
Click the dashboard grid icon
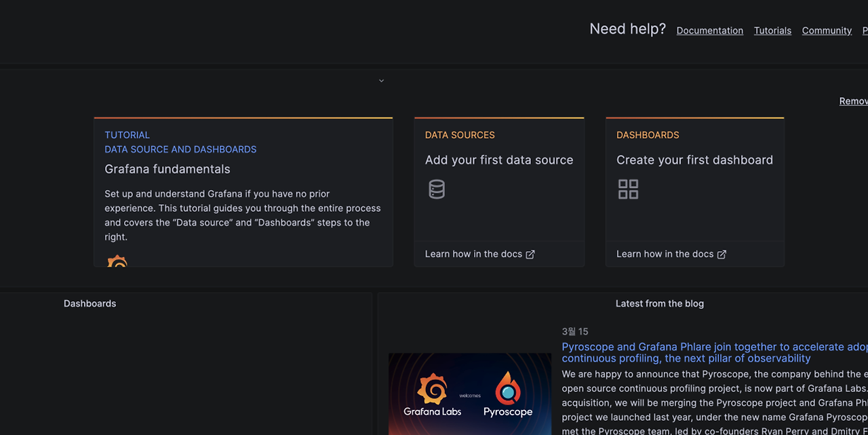point(629,189)
